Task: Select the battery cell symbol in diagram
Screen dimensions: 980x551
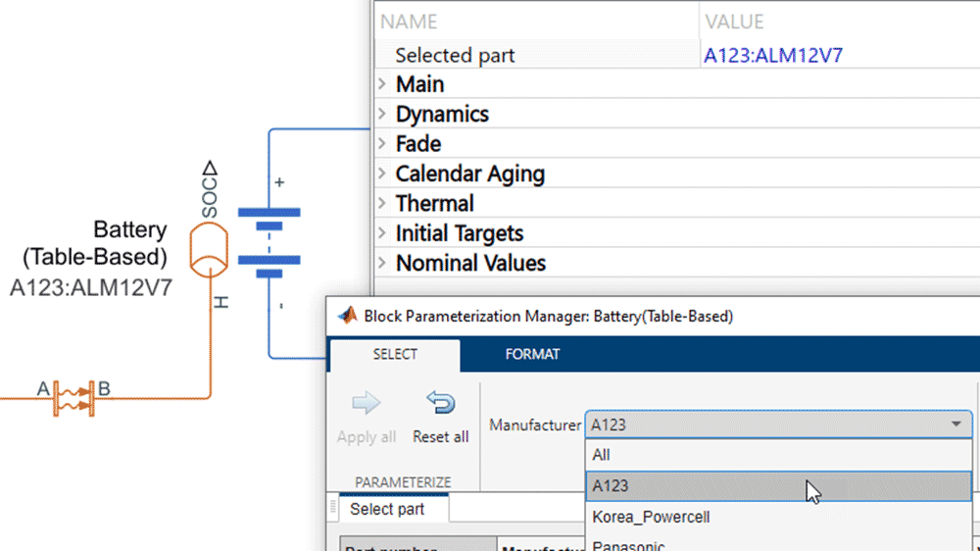Action: pos(269,245)
